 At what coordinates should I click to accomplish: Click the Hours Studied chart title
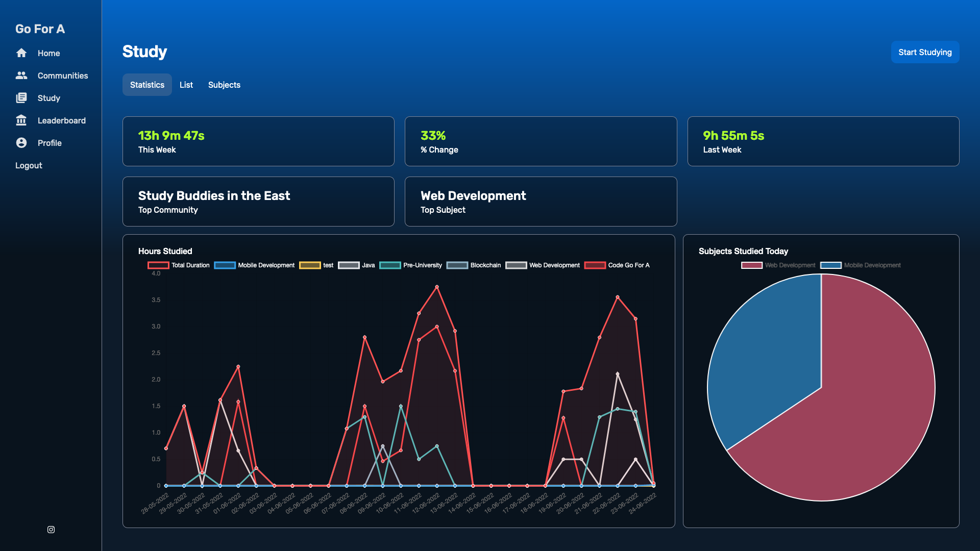(x=165, y=251)
